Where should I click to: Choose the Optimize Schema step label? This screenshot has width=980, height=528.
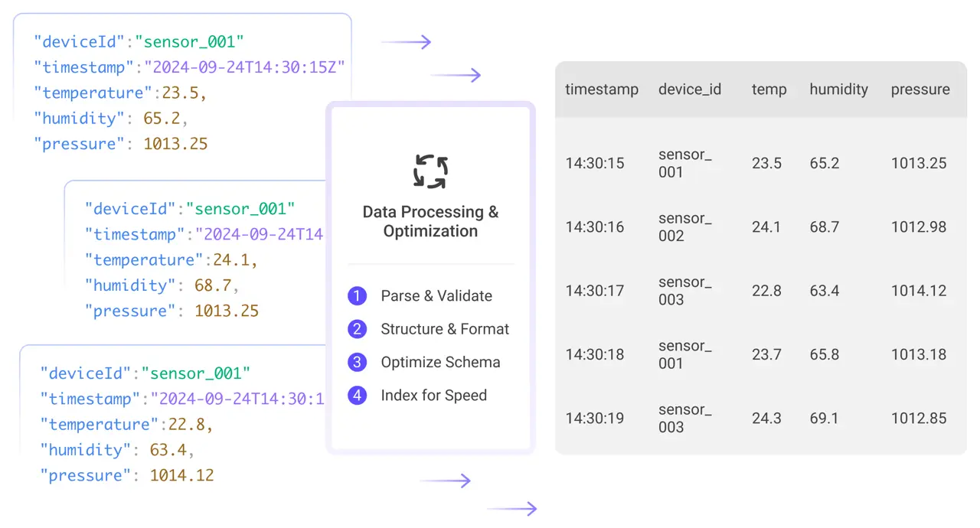pos(440,363)
